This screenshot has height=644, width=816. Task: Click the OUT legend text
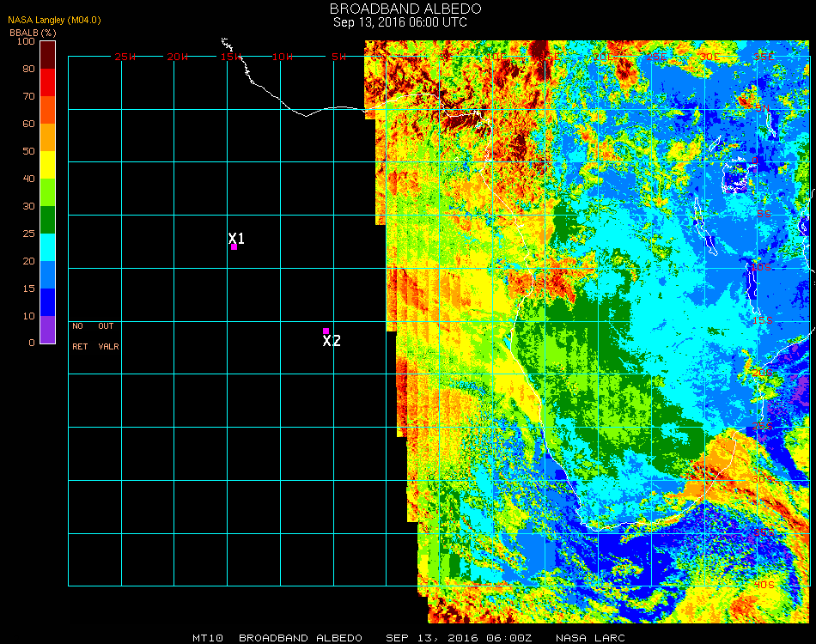tap(106, 326)
